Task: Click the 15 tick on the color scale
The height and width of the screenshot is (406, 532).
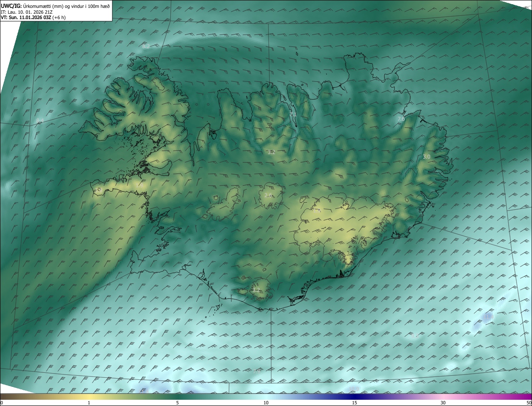Action: (355, 403)
